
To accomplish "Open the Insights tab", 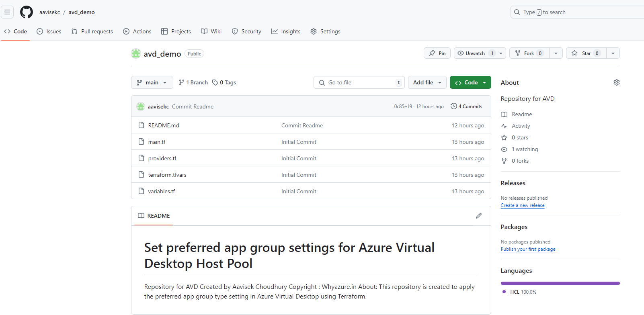I will (x=286, y=31).
